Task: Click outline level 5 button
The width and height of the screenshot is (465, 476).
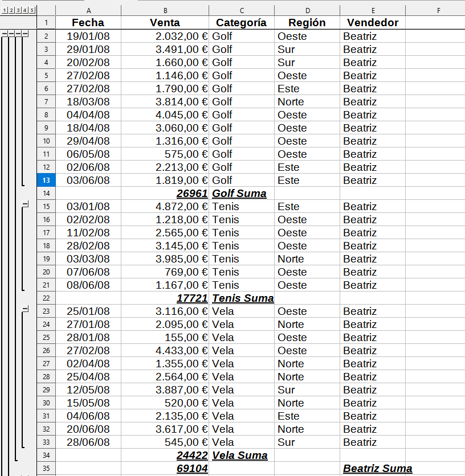Action: pos(31,11)
